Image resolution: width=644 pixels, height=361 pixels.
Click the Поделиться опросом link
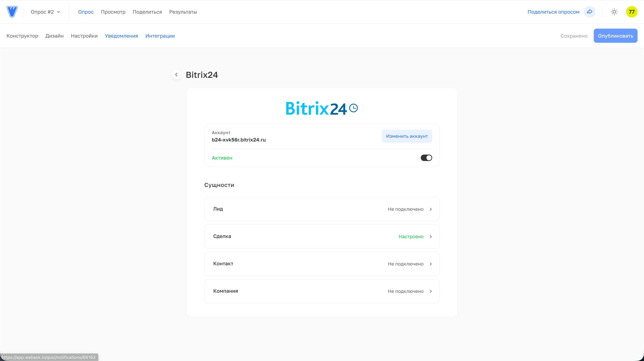pyautogui.click(x=553, y=12)
